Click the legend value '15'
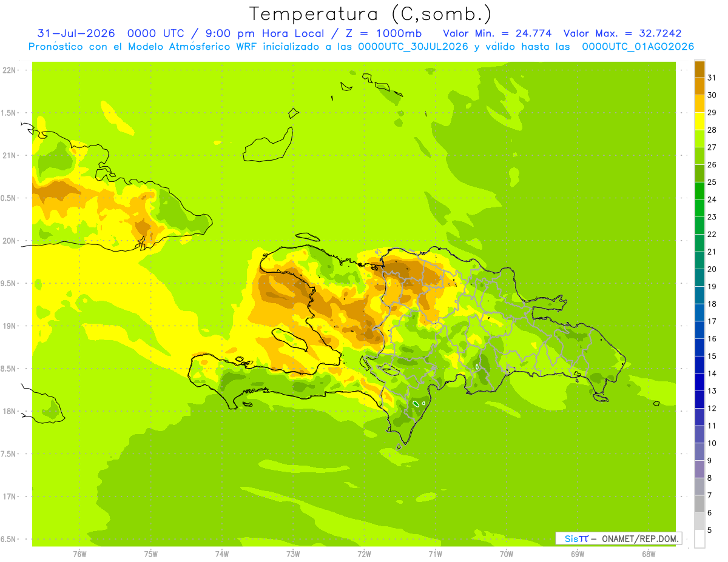 pyautogui.click(x=712, y=356)
